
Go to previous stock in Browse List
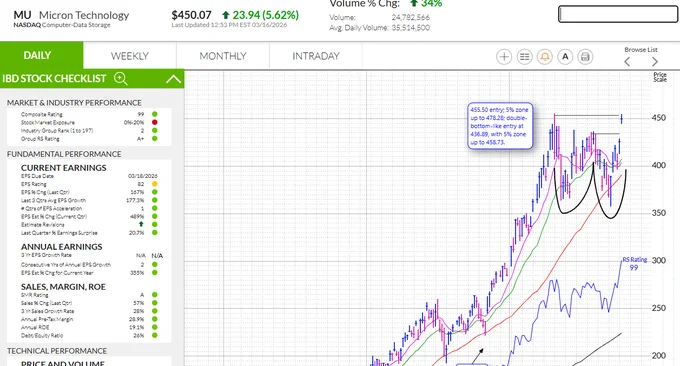click(627, 62)
